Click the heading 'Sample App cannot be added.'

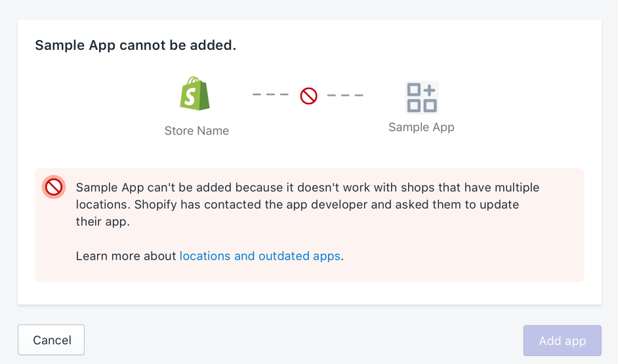[136, 45]
